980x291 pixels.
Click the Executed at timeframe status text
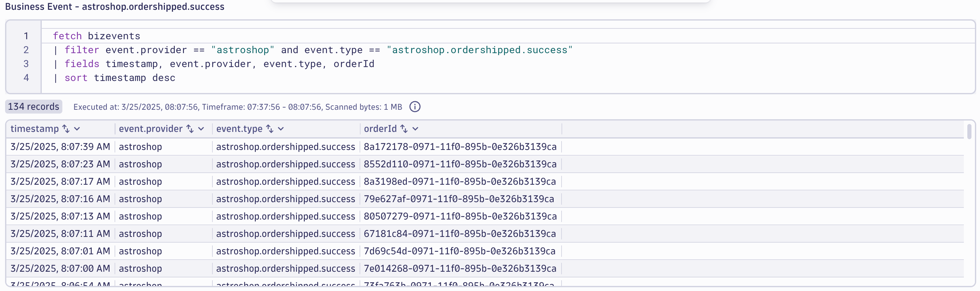[x=238, y=107]
